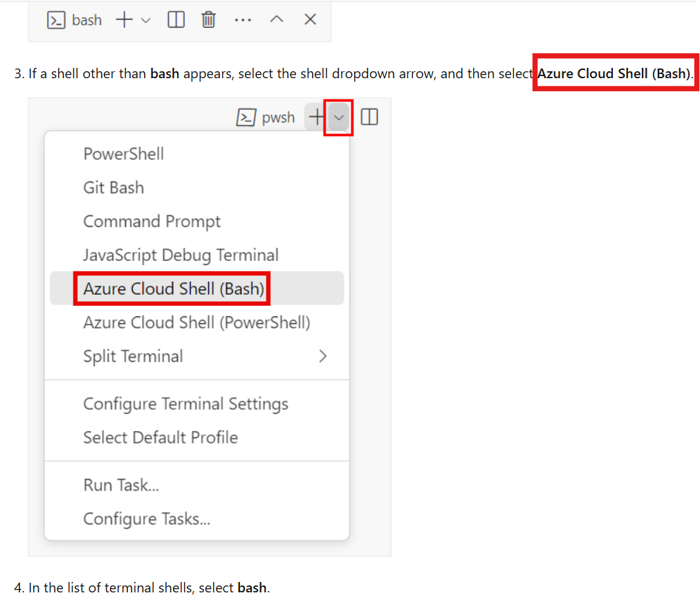Open the three-dot more actions menu
Image resolution: width=700 pixels, height=609 pixels.
243,20
